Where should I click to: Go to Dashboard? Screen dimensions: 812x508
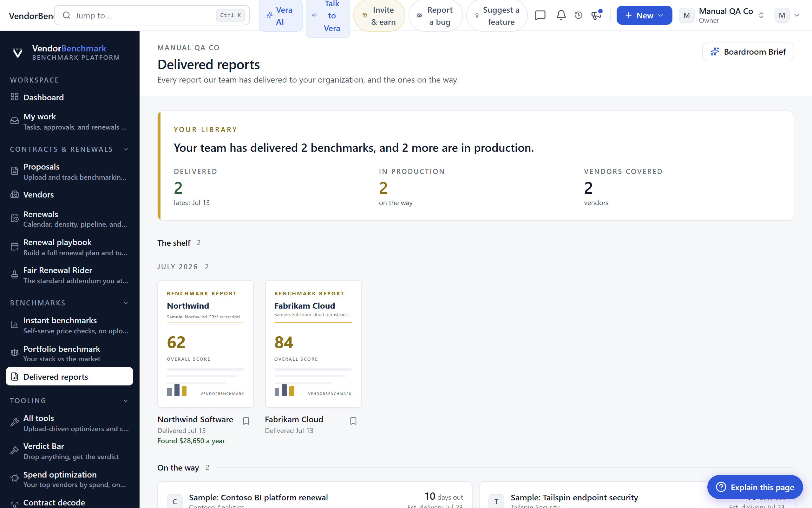pos(69,97)
